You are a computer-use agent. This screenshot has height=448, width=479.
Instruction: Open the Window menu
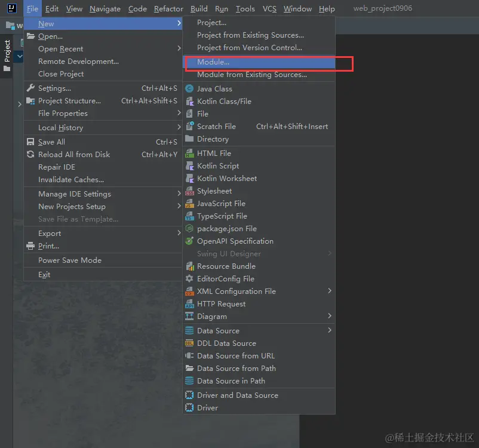297,9
